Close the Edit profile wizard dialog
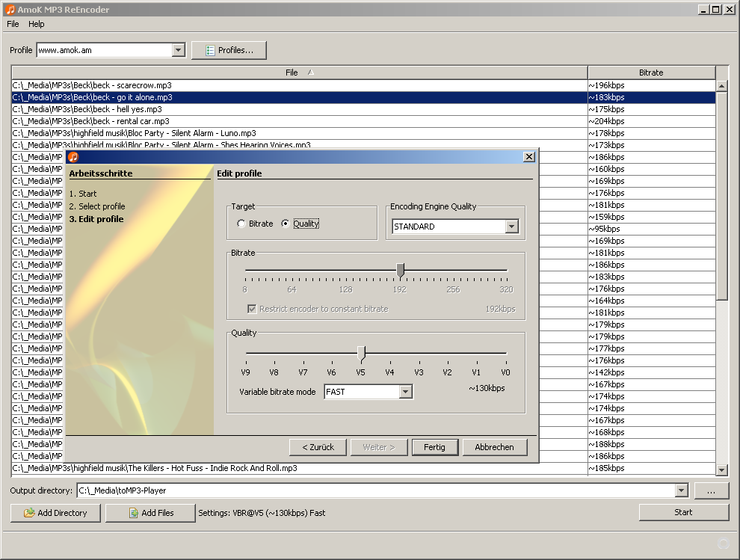 (528, 157)
